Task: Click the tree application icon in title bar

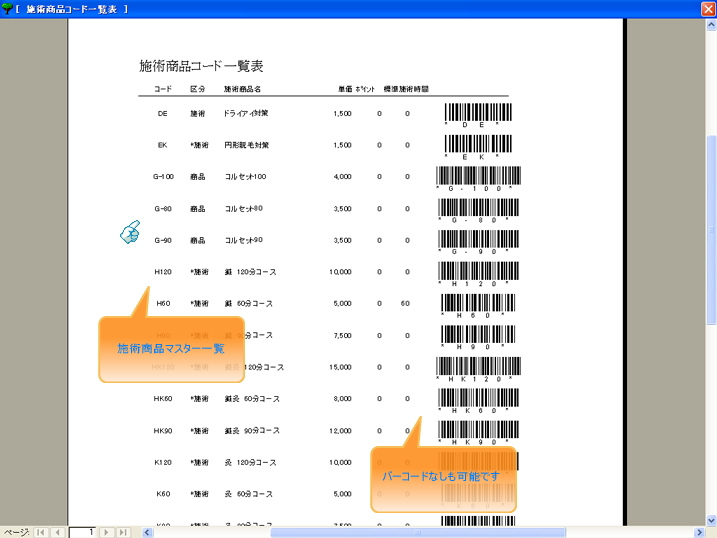Action: pos(7,9)
